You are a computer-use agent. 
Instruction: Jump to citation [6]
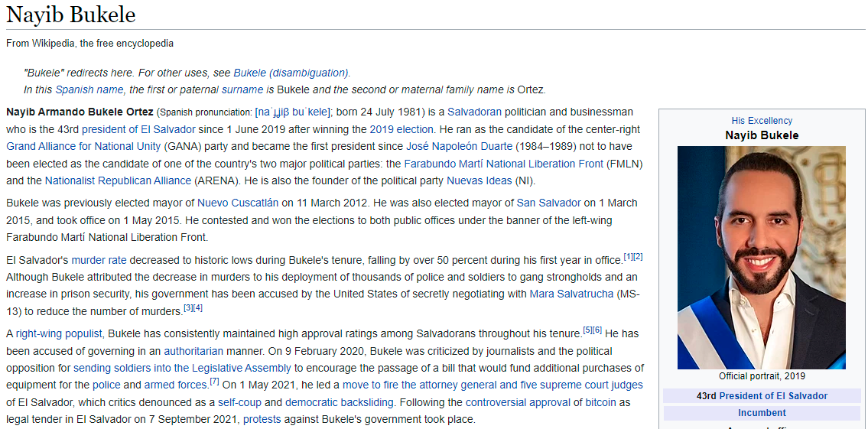597,330
